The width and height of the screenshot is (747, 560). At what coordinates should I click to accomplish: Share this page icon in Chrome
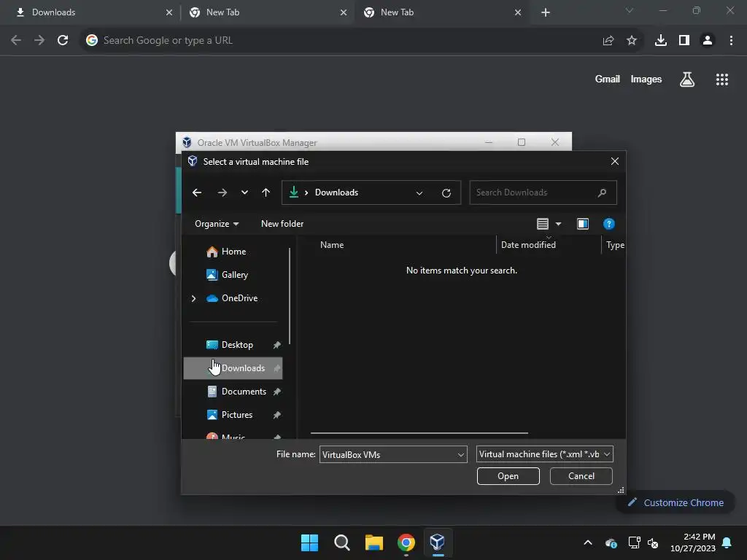pos(608,41)
